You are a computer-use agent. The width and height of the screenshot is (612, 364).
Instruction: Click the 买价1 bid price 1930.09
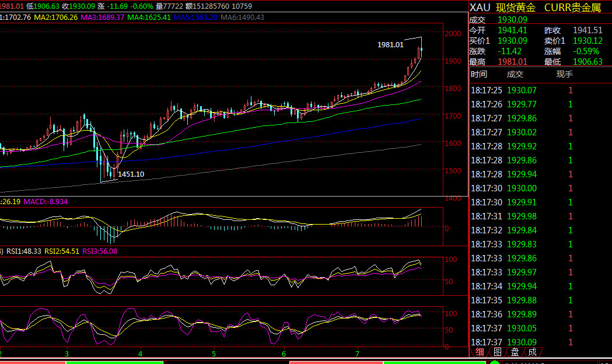[x=512, y=41]
